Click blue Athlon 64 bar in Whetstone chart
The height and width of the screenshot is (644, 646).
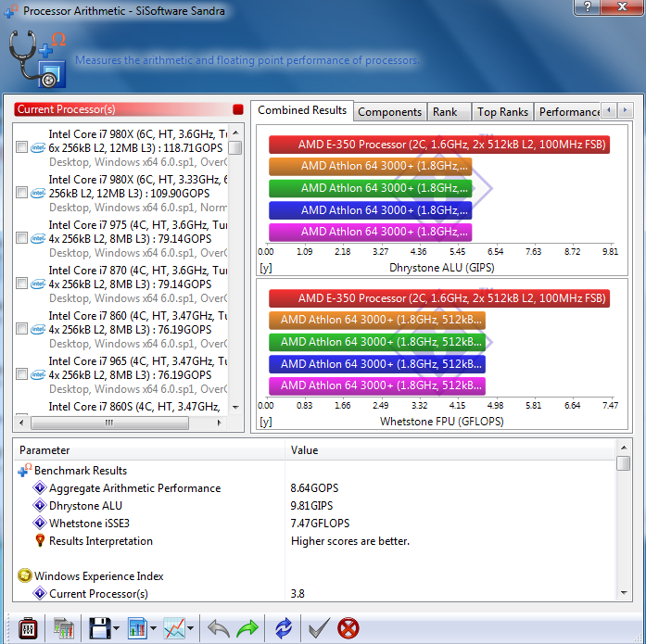[377, 364]
